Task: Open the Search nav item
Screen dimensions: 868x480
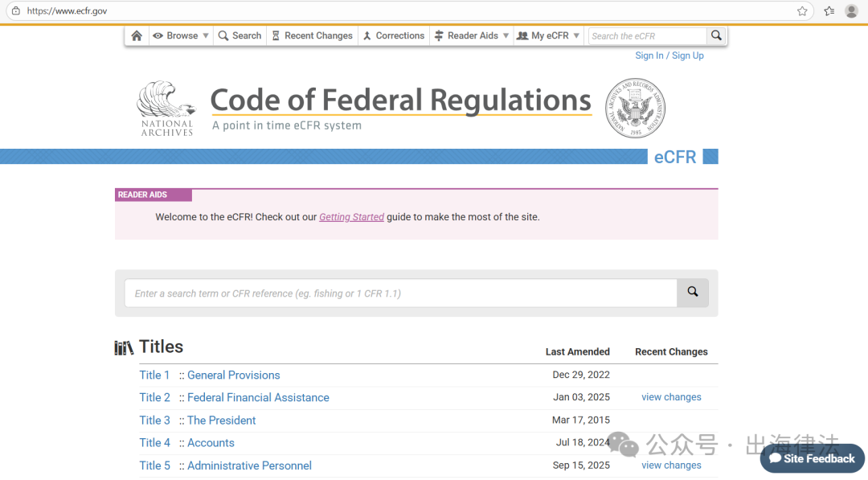Action: click(x=240, y=36)
